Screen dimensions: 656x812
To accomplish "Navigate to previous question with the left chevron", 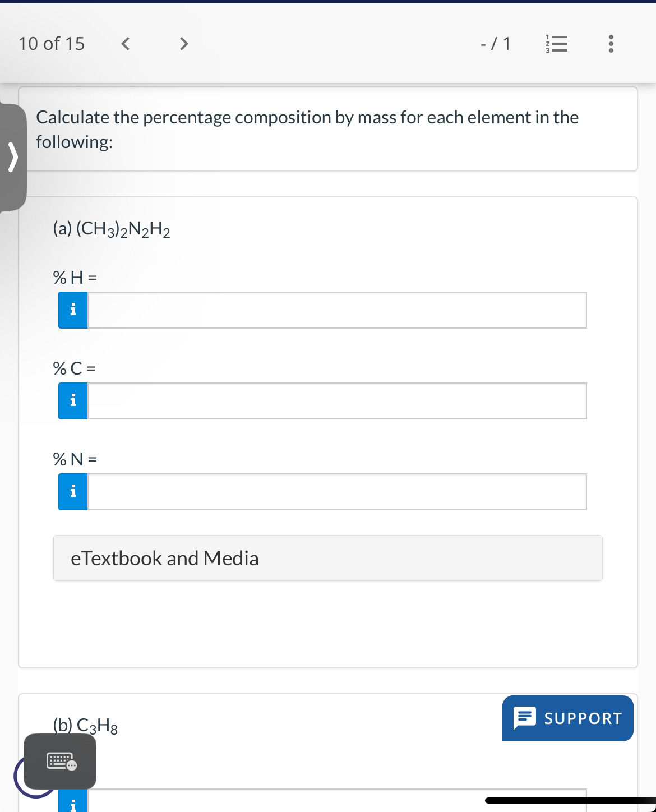I will coord(125,43).
